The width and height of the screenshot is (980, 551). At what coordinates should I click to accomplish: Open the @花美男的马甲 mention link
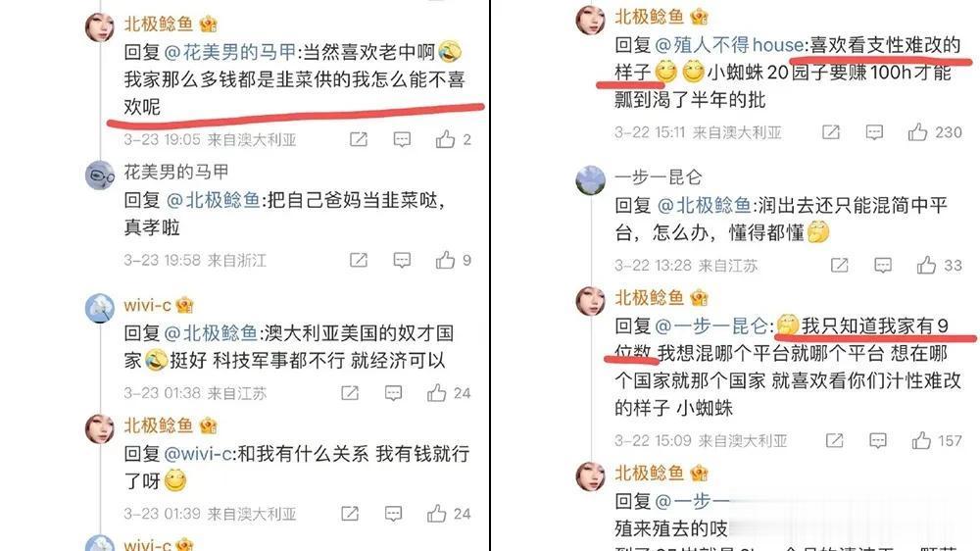point(230,52)
